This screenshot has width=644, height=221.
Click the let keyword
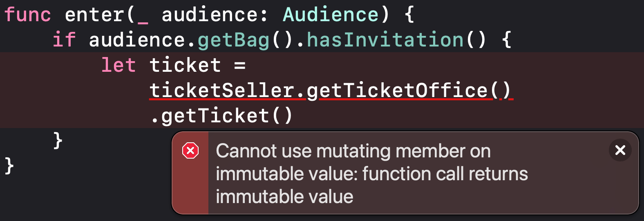pyautogui.click(x=119, y=65)
